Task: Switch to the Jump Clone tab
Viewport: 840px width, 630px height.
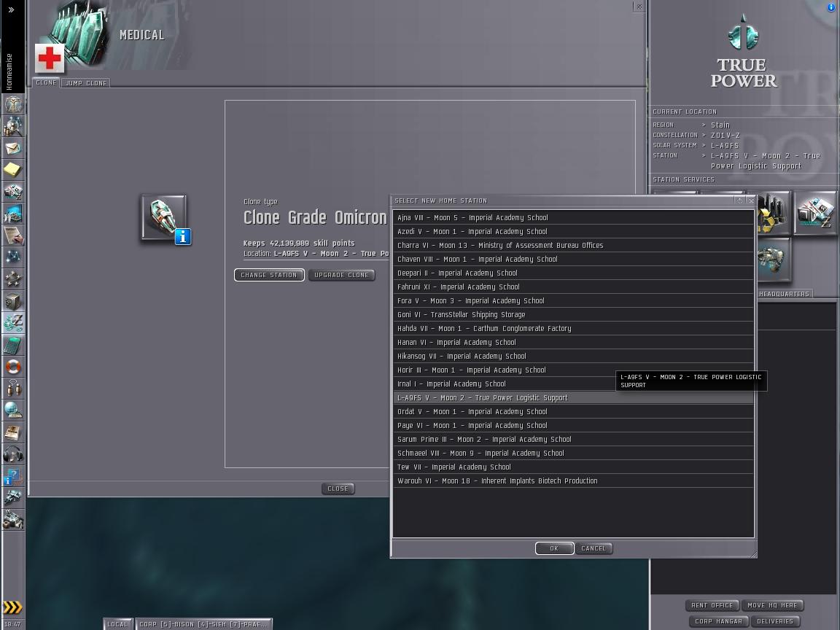Action: click(86, 83)
